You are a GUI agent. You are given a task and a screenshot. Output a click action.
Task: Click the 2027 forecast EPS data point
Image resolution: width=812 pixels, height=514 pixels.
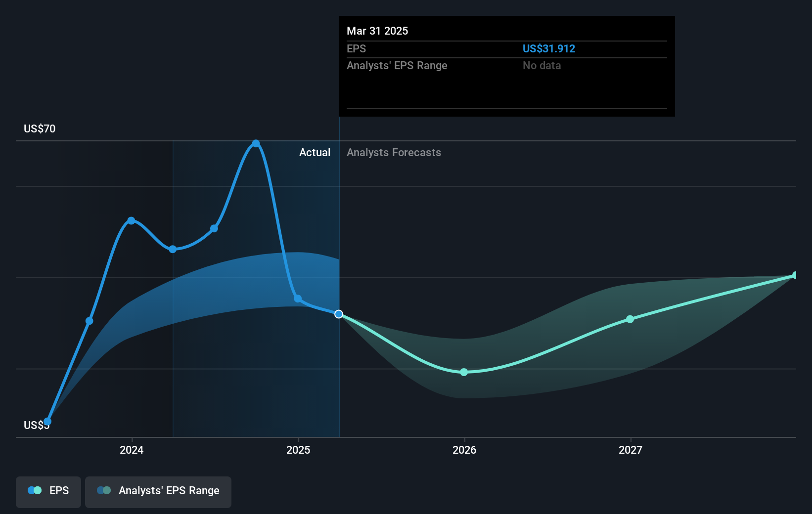click(630, 319)
